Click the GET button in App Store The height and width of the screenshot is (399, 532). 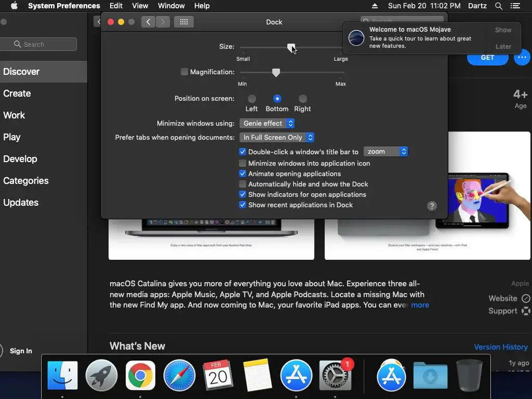tap(487, 58)
